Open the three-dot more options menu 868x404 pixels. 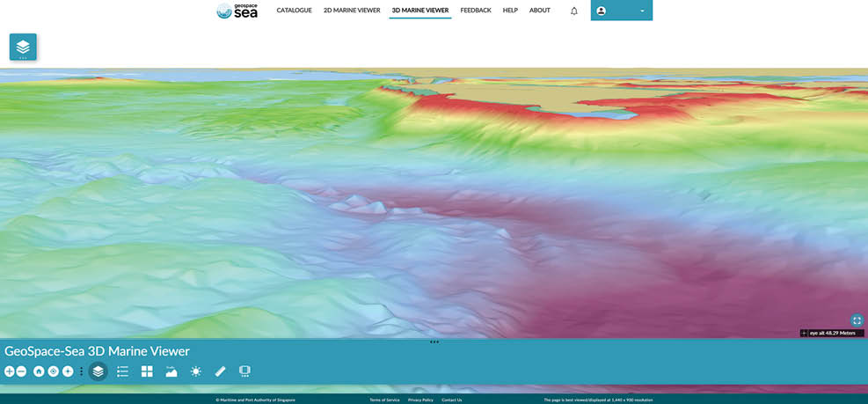[x=82, y=371]
